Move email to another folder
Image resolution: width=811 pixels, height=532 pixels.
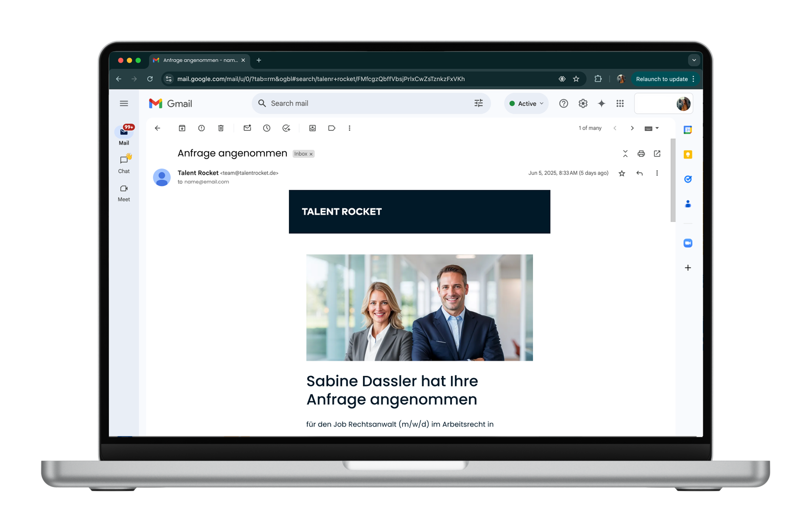(x=313, y=128)
